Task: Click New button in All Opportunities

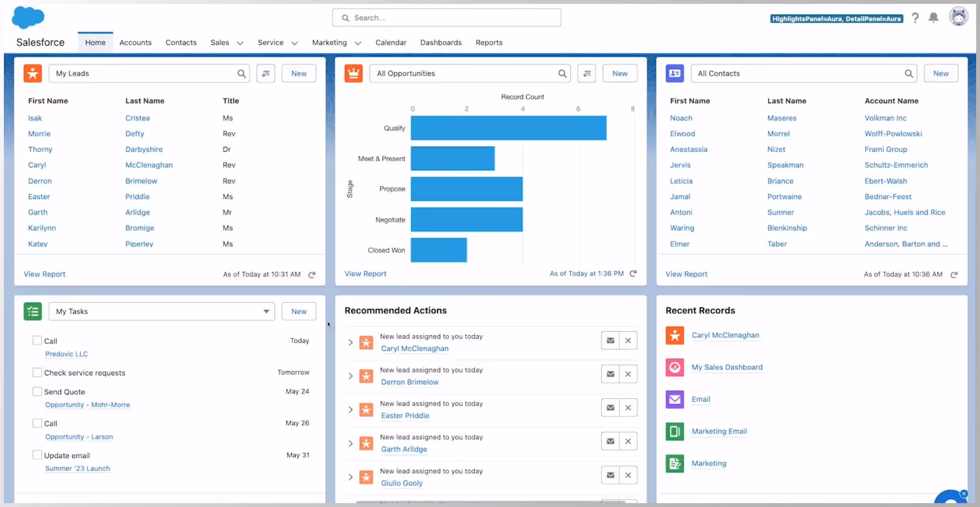Action: tap(620, 73)
